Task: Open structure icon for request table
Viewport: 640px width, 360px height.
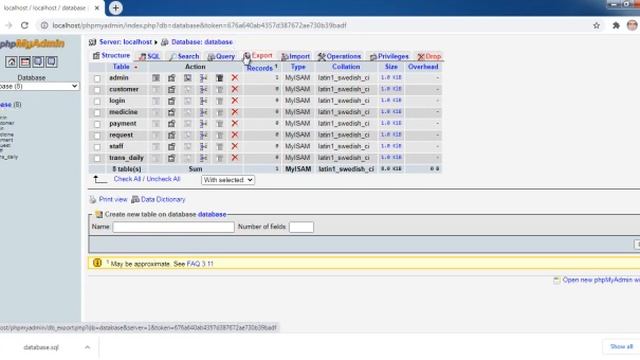Action: tap(171, 135)
